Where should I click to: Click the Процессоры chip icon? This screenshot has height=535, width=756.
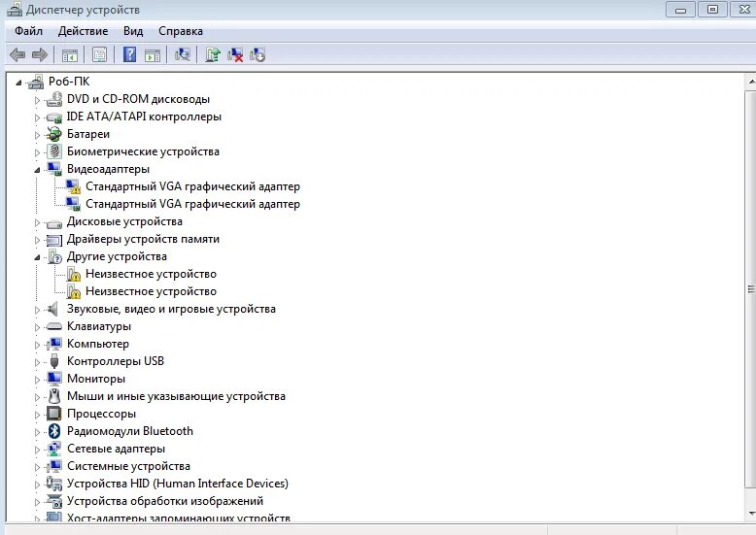(54, 414)
